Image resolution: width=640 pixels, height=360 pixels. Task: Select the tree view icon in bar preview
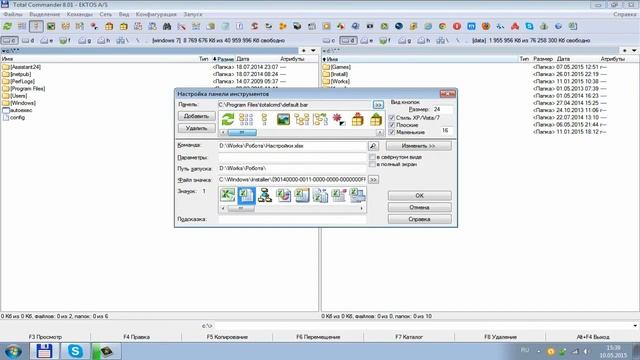(302, 119)
